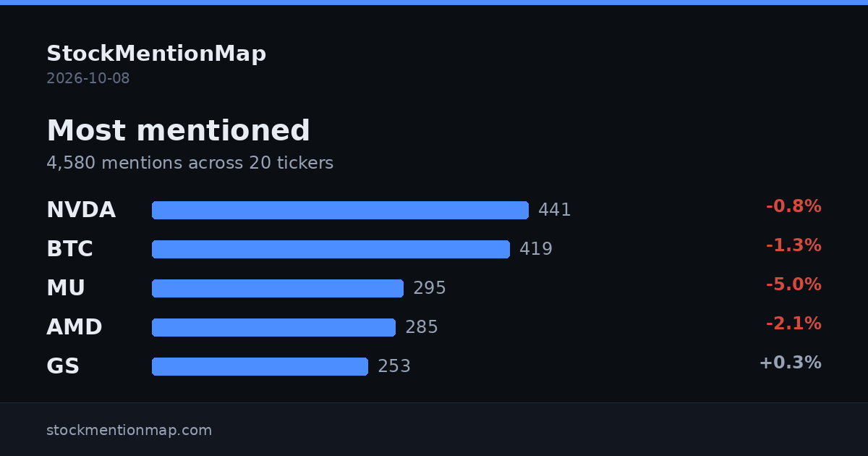Open the NVDA ticker label
This screenshot has width=868, height=456.
(81, 210)
